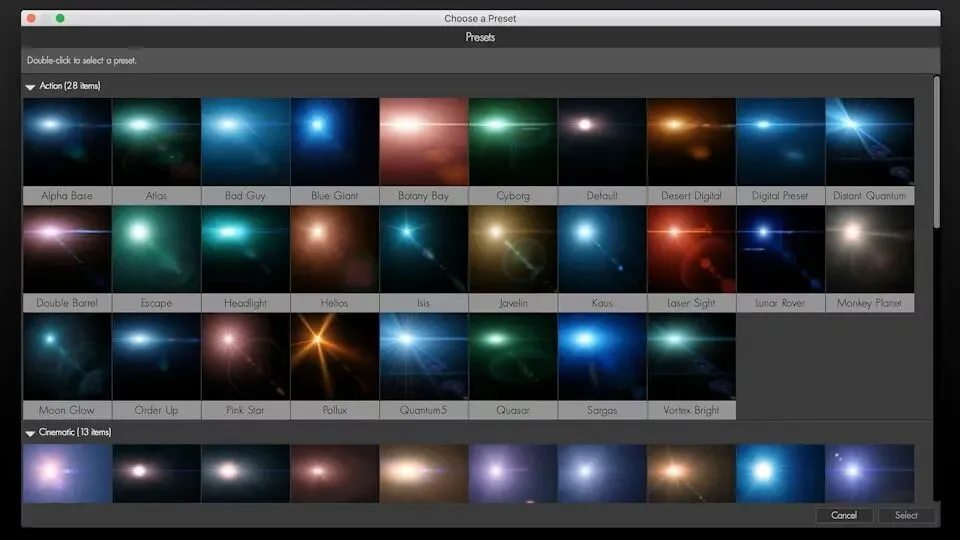Pick the Pollux star flare preset
960x540 pixels.
point(334,357)
